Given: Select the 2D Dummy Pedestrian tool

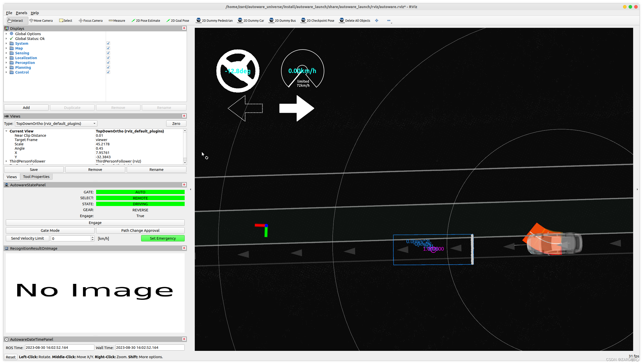Looking at the screenshot, I should coord(214,20).
